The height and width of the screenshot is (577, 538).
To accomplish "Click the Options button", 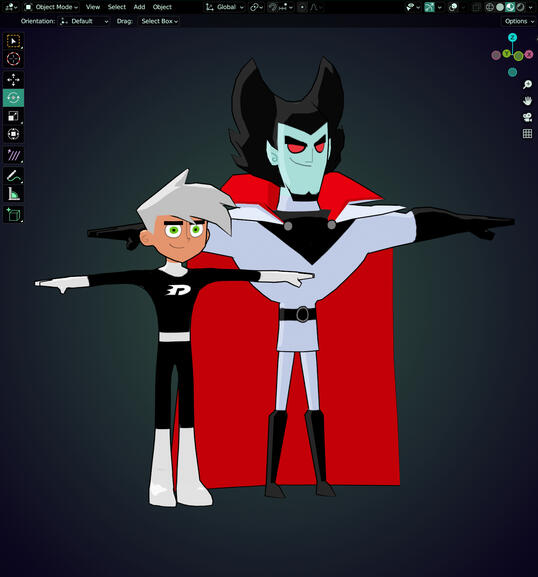I will click(519, 21).
